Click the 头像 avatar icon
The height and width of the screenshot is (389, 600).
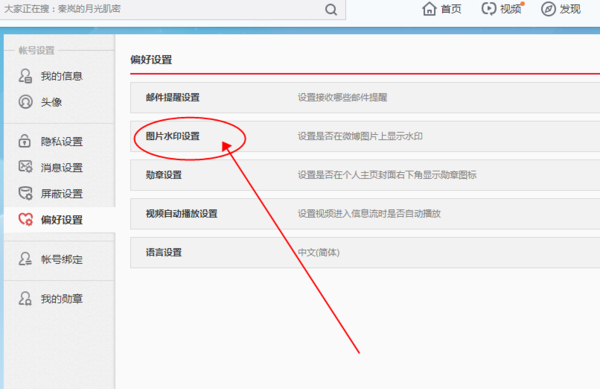pyautogui.click(x=25, y=102)
